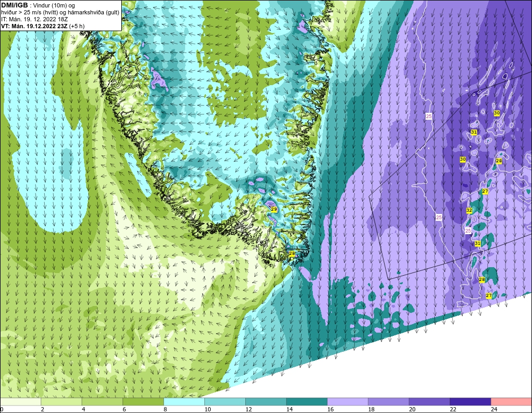Click the 2–4 m/s light green legend swatch
This screenshot has height=413, width=532.
(x=61, y=402)
